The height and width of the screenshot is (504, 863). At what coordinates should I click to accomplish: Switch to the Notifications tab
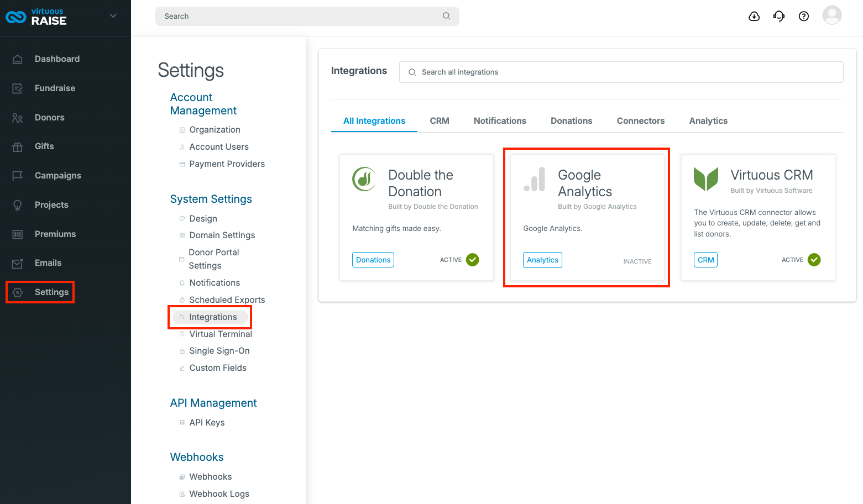[500, 121]
